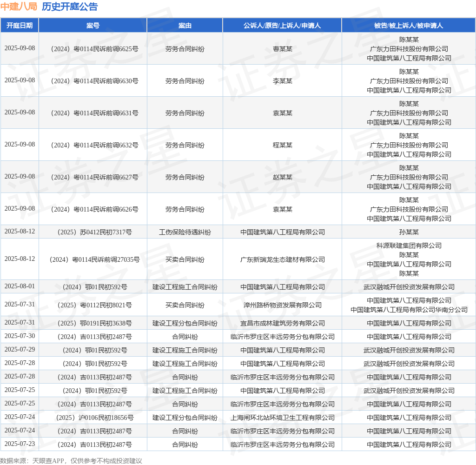
Task: Click defendant 中国建筑第八工程局有限公司华南分公司
Action: point(409,310)
